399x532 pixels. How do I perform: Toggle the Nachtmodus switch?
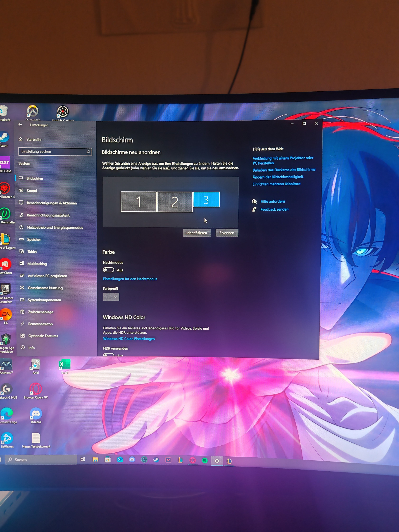pyautogui.click(x=108, y=270)
